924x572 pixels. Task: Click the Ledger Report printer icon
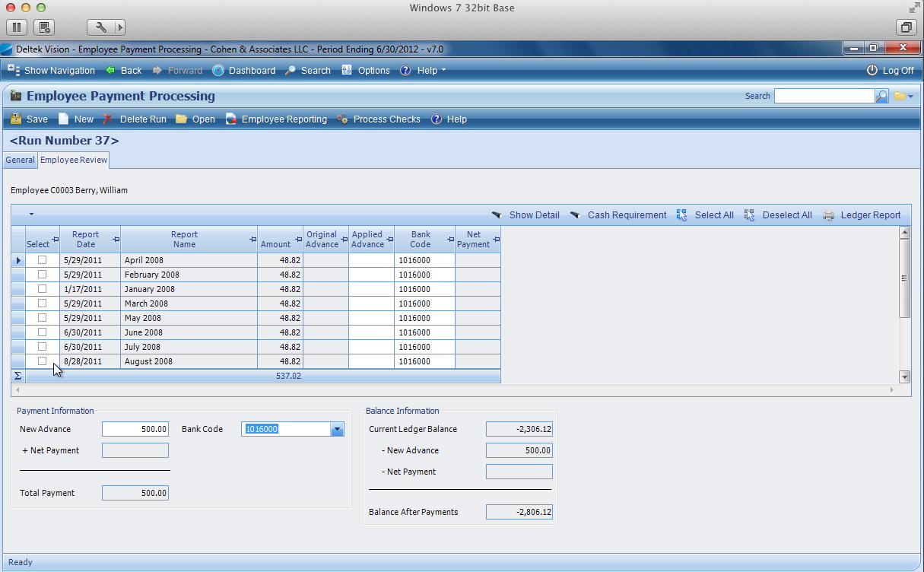[x=829, y=215]
